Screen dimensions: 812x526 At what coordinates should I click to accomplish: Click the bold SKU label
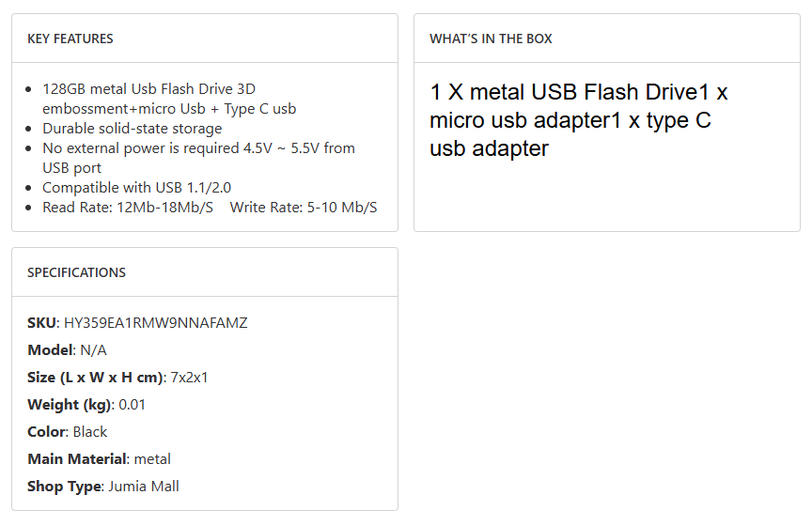pos(41,323)
